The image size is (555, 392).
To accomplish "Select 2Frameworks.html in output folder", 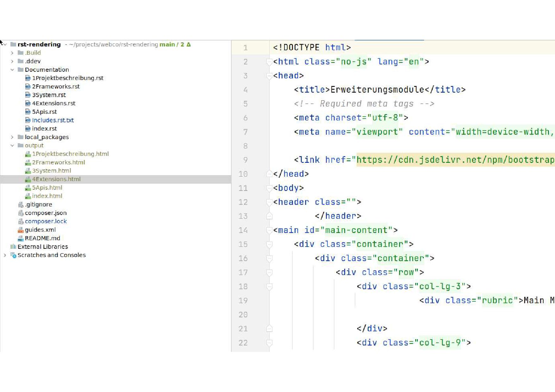I will point(59,162).
